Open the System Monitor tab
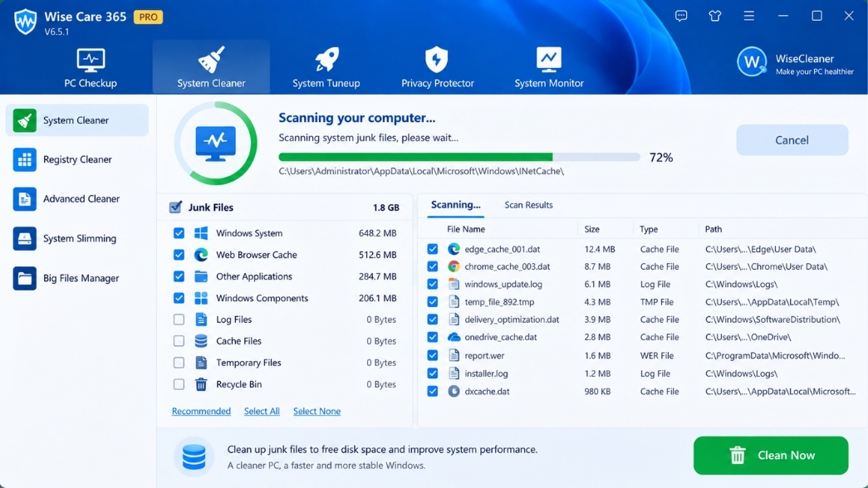Image resolution: width=868 pixels, height=488 pixels. [548, 67]
